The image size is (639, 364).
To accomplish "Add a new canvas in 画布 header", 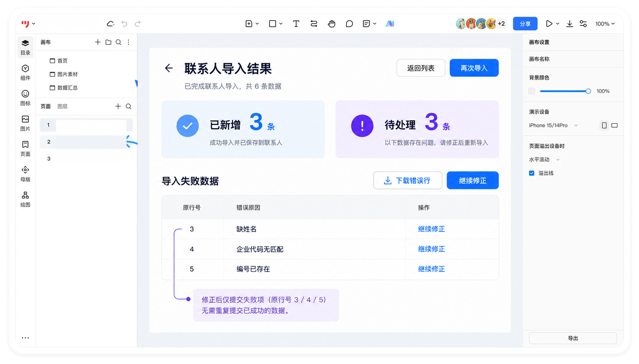I will pyautogui.click(x=98, y=42).
